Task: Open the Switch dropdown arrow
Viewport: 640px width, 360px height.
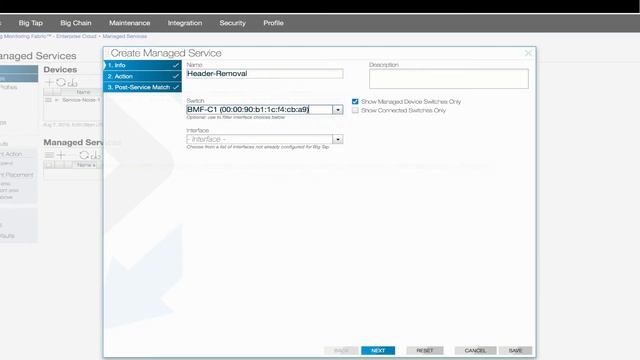Action: click(338, 109)
